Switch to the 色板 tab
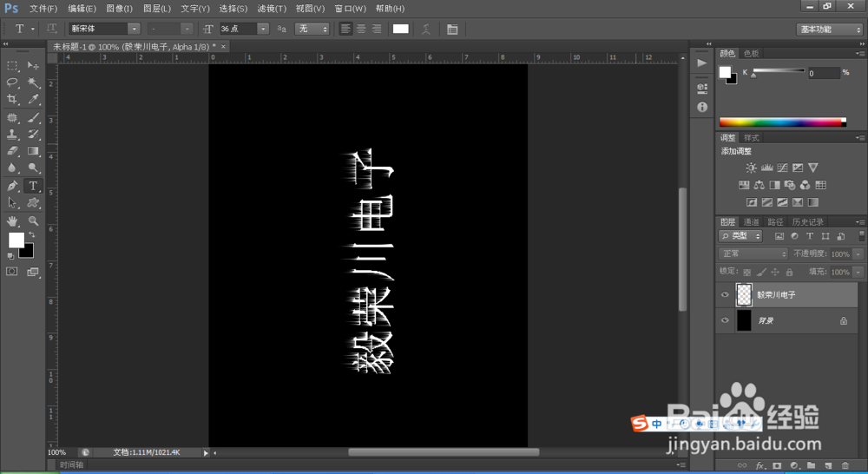This screenshot has height=474, width=868. (751, 54)
